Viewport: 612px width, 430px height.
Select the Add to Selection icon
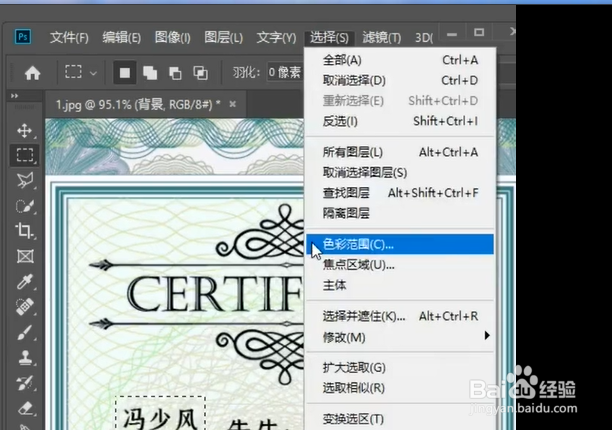[x=150, y=73]
